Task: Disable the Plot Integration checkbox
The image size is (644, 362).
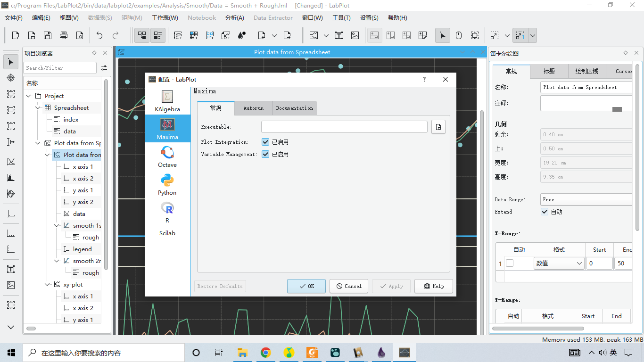Action: click(x=265, y=142)
